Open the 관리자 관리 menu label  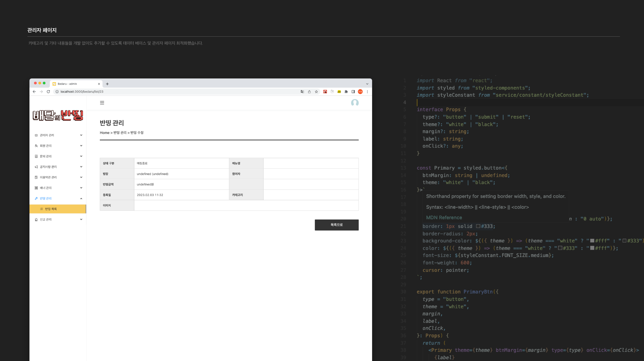[47, 135]
